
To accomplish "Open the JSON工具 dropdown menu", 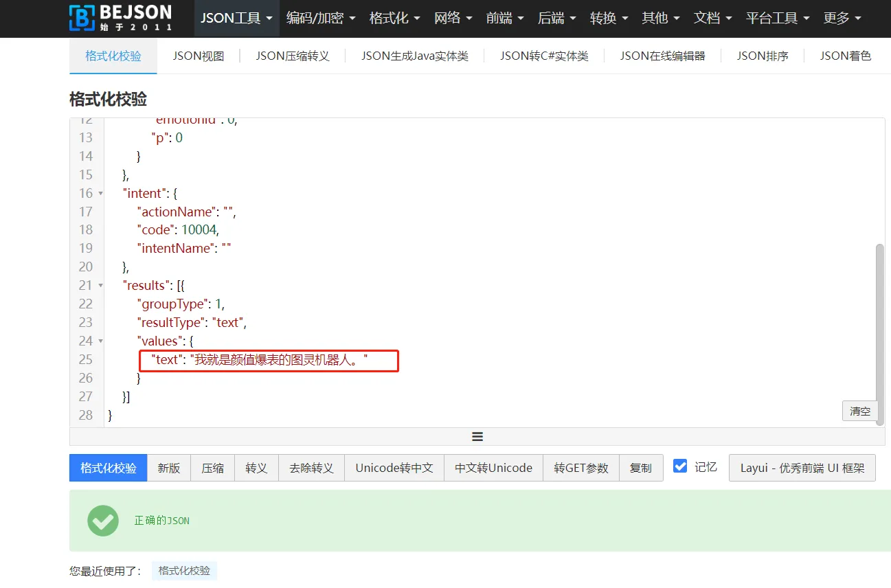I will (236, 19).
